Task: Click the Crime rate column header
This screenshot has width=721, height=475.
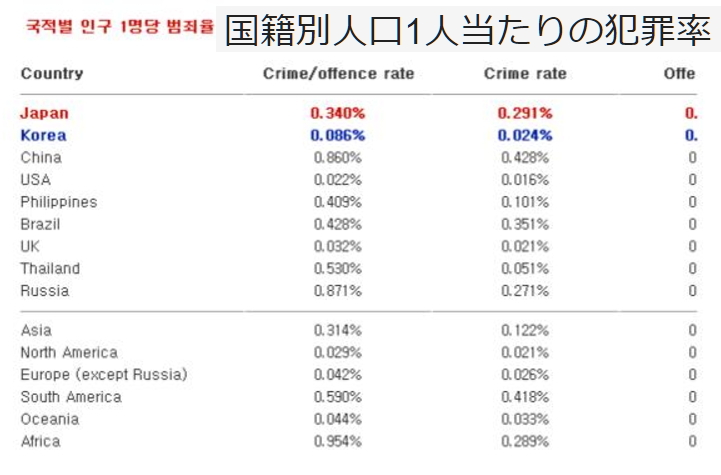Action: 524,74
